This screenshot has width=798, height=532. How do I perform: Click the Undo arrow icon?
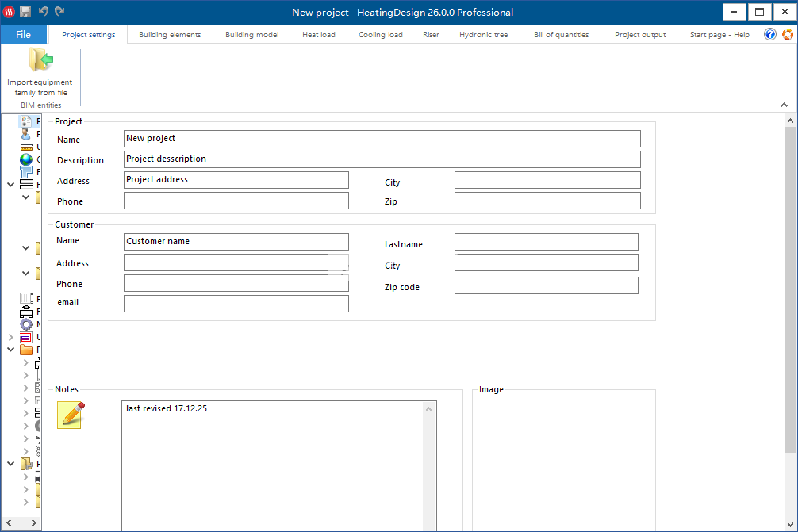tap(44, 12)
